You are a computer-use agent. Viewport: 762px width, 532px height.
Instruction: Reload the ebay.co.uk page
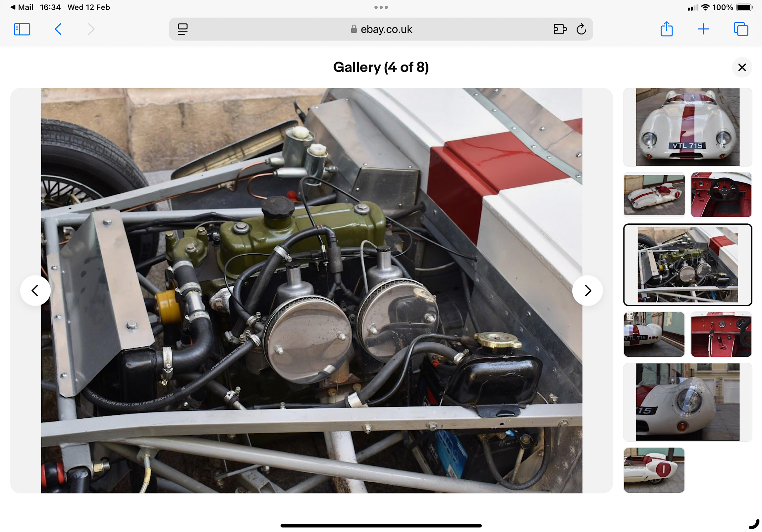point(581,29)
